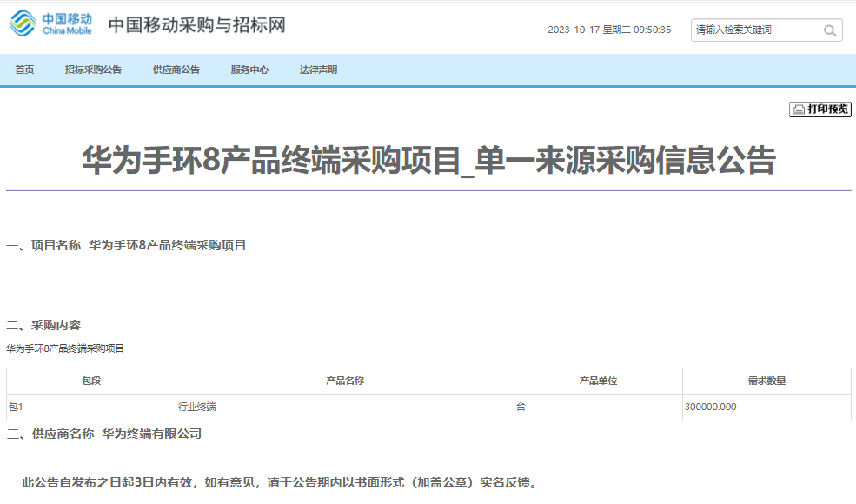This screenshot has width=856, height=504.
Task: Click the 台 unit cell
Action: pos(598,408)
